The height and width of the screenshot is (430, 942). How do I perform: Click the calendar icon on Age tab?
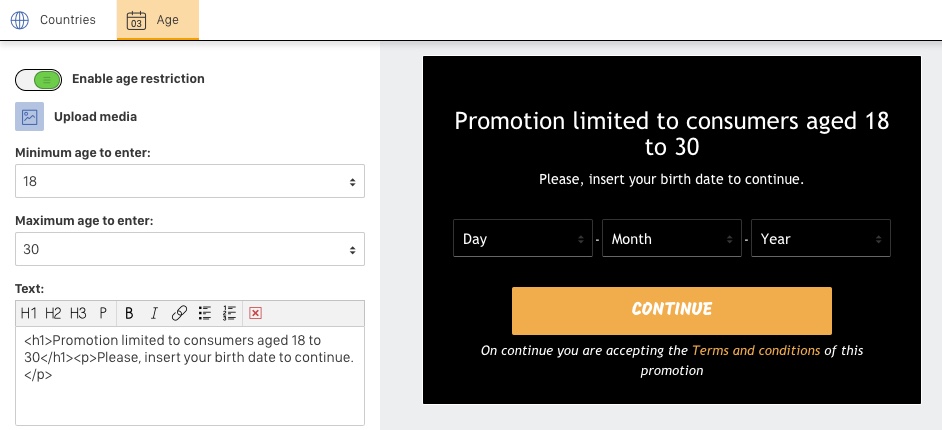pos(136,20)
